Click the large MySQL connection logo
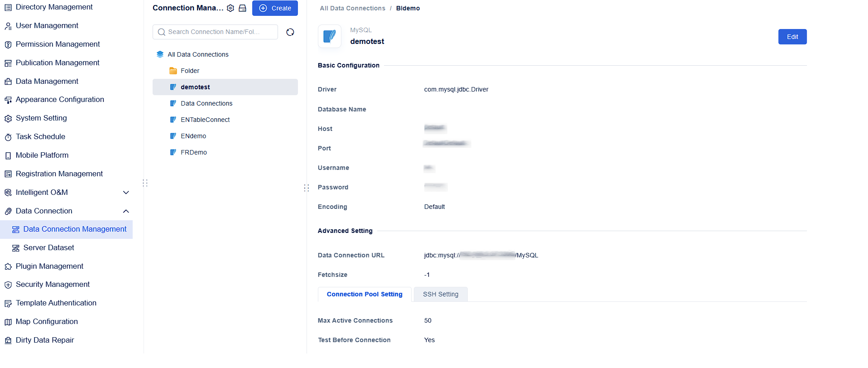This screenshot has height=368, width=868. (330, 36)
